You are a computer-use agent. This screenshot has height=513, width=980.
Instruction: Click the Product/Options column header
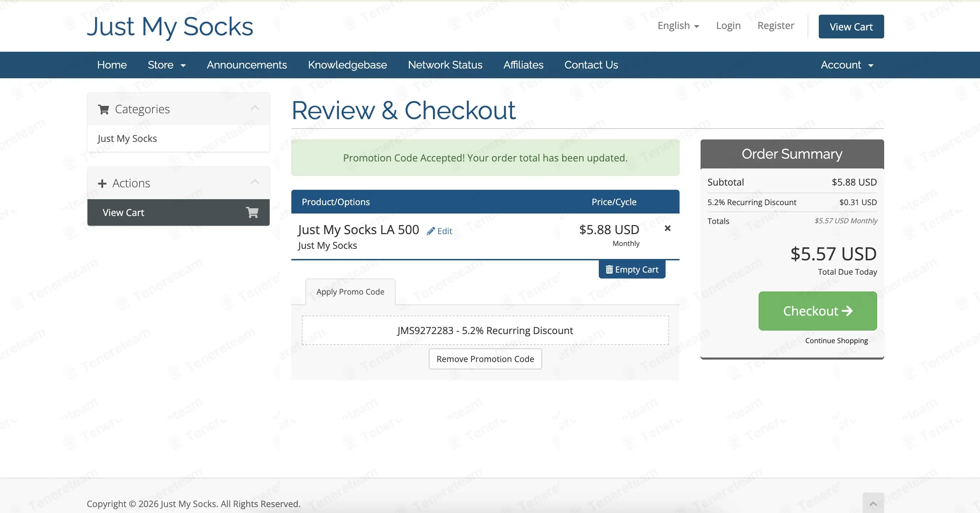point(335,202)
